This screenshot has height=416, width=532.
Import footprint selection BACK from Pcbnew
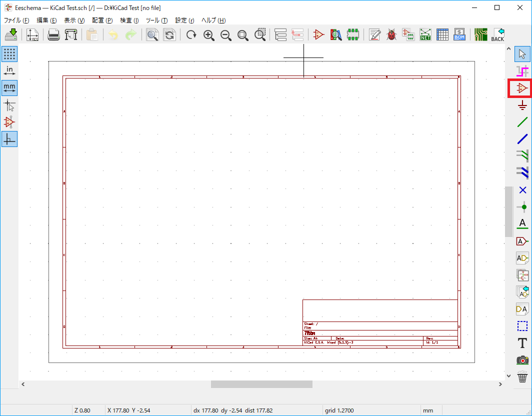click(x=497, y=34)
